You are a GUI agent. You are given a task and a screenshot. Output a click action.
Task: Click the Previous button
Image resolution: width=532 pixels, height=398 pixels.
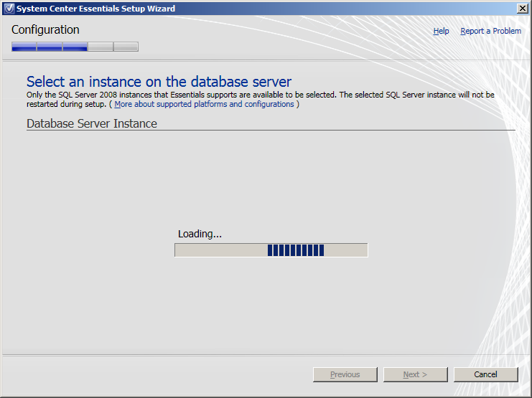click(345, 374)
